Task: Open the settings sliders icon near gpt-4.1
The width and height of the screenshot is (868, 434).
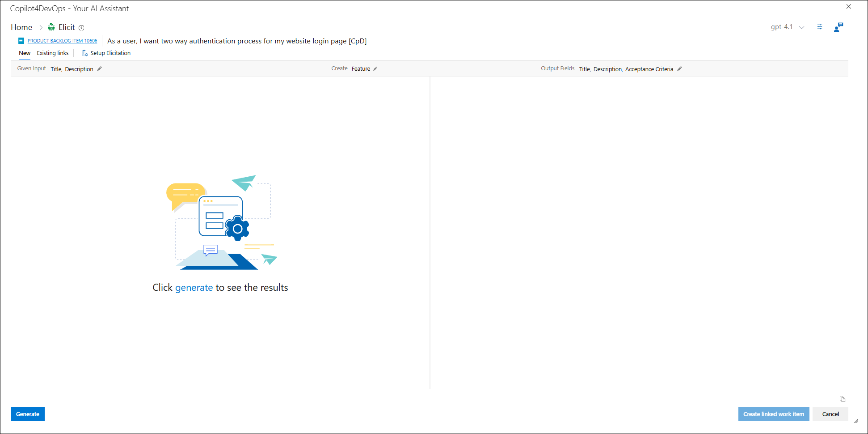Action: pos(820,27)
